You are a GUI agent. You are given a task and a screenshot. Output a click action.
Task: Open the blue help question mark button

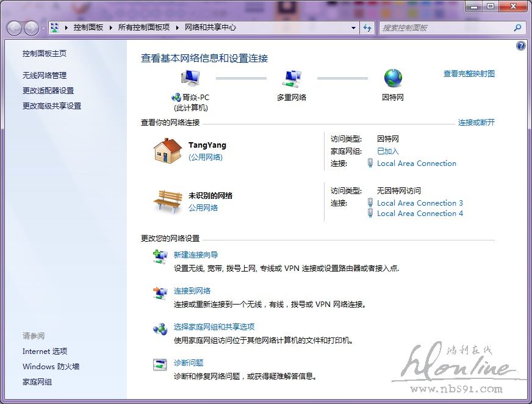(x=520, y=46)
